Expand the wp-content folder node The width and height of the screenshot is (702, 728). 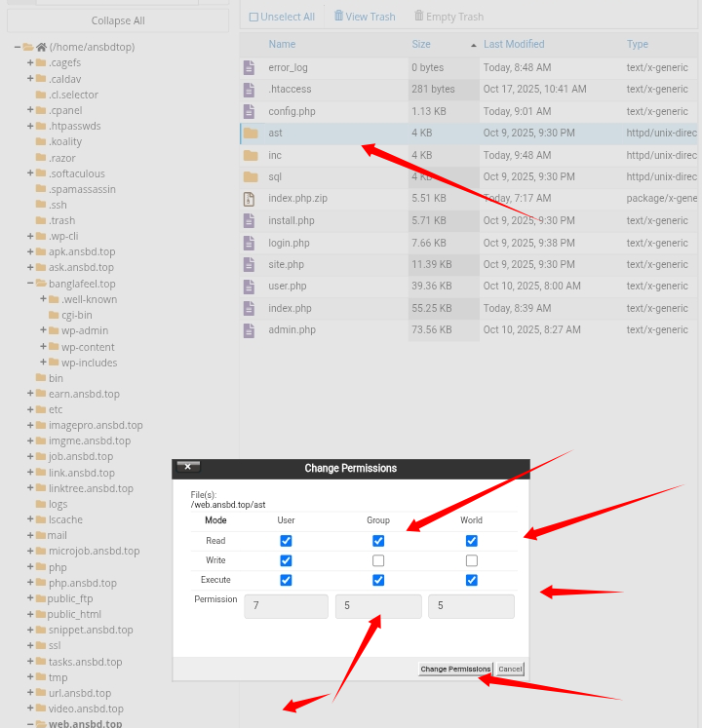point(43,347)
